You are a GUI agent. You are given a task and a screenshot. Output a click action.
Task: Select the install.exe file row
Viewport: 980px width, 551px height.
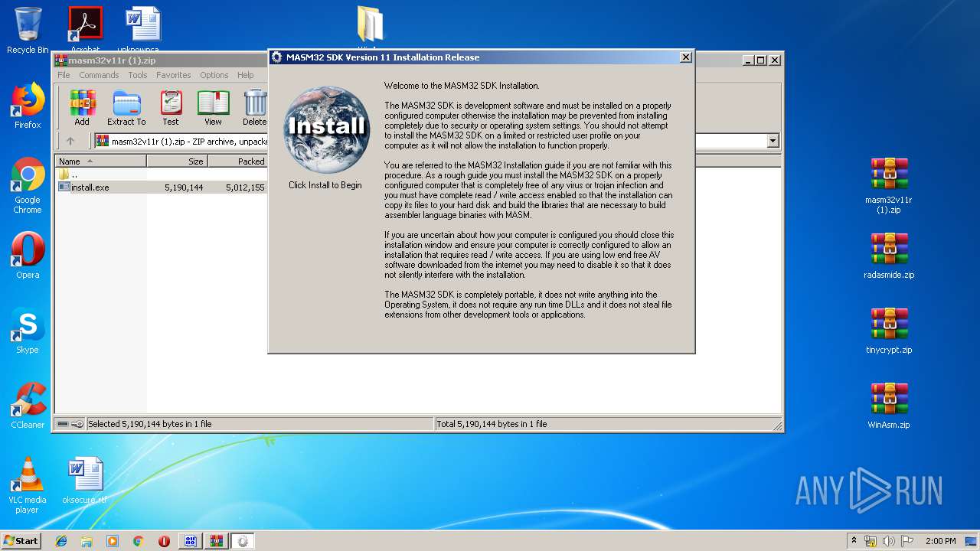coord(162,187)
